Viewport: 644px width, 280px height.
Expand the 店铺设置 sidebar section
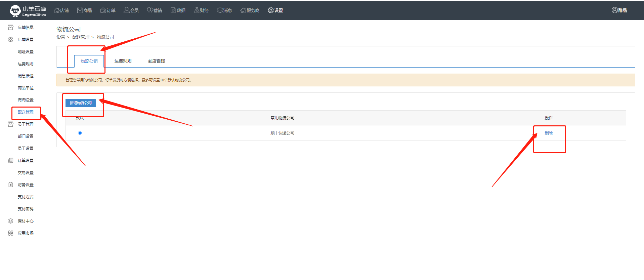pos(25,40)
